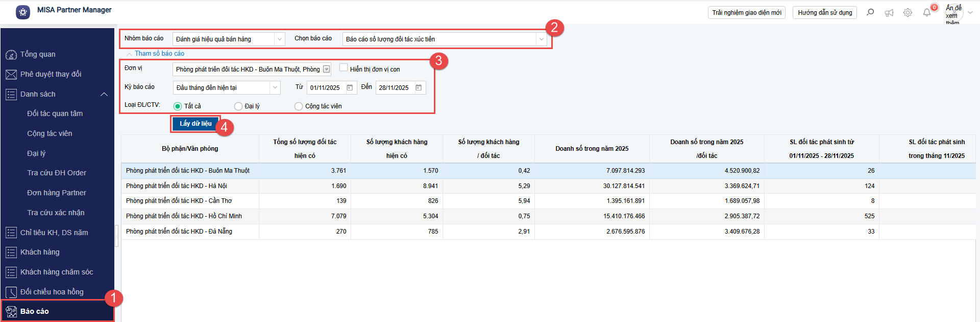Click Trải nghiệm giao diện mới button
This screenshot has width=980, height=322.
tap(747, 13)
